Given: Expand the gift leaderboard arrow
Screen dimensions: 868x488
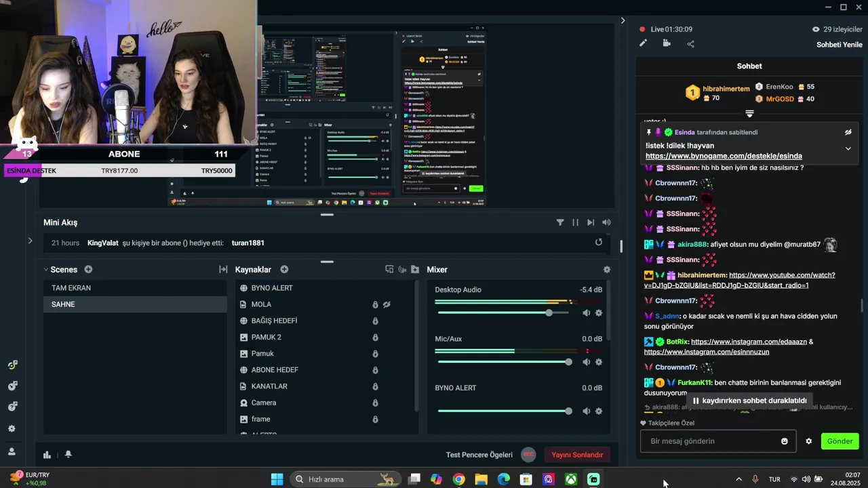Looking at the screenshot, I should pos(749,113).
